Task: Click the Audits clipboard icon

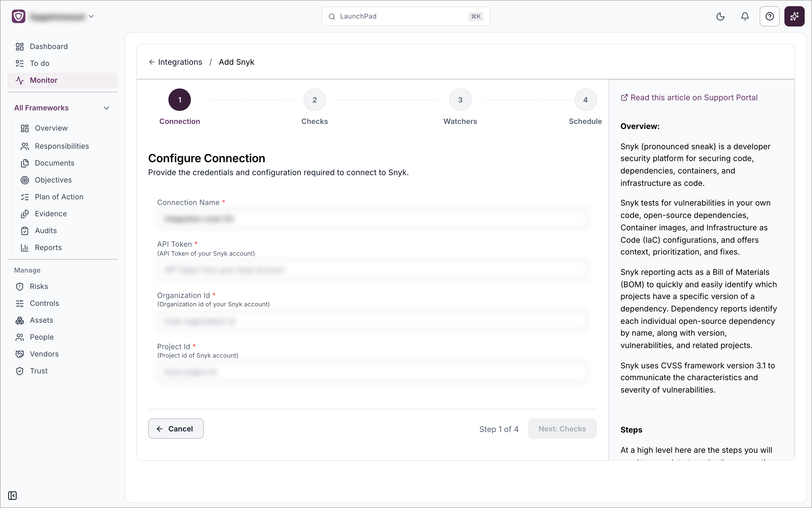Action: coord(25,230)
